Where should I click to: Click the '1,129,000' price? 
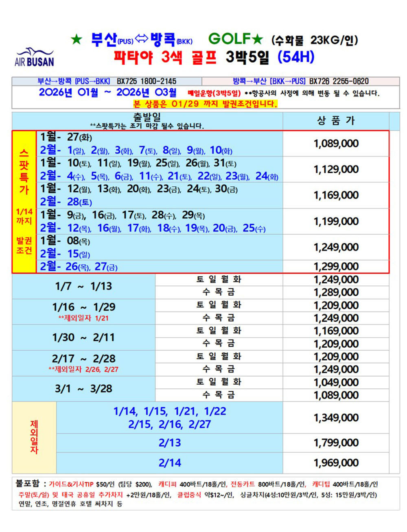pyautogui.click(x=336, y=169)
